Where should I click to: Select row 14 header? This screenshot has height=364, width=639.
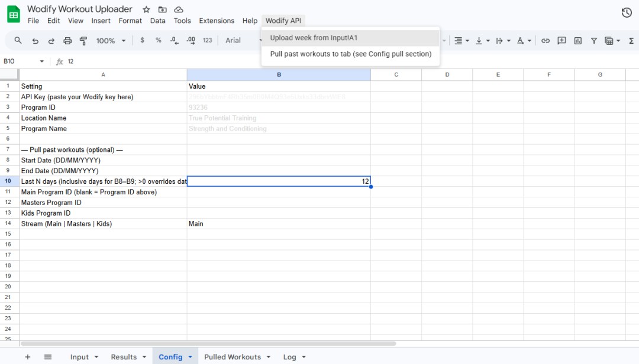(x=8, y=223)
